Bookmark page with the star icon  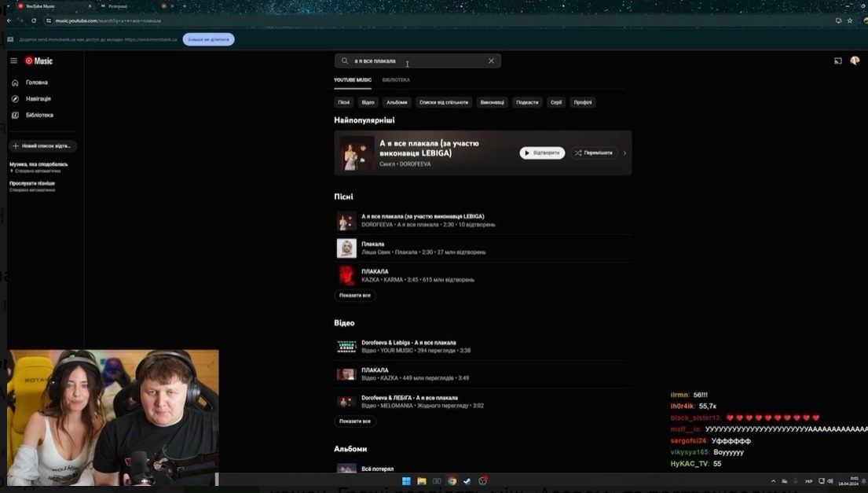pyautogui.click(x=849, y=20)
